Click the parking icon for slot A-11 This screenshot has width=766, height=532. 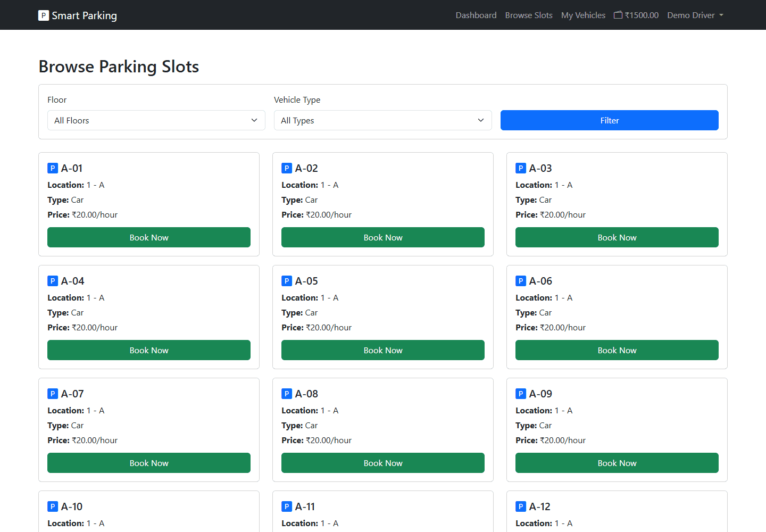coord(287,506)
